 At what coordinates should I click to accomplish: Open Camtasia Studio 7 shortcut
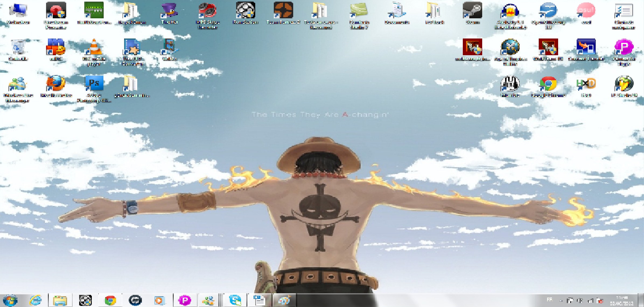pyautogui.click(x=359, y=16)
